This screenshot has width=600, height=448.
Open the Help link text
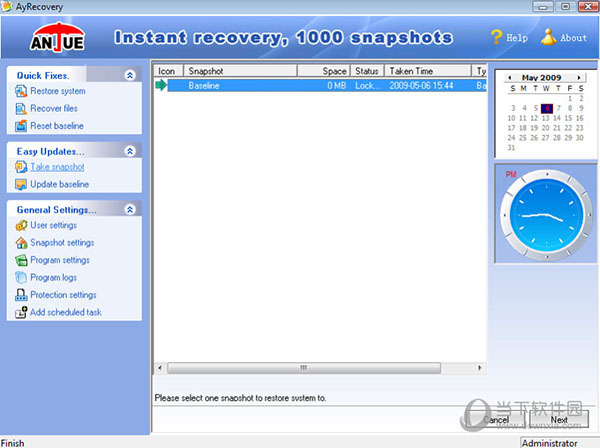click(x=517, y=38)
